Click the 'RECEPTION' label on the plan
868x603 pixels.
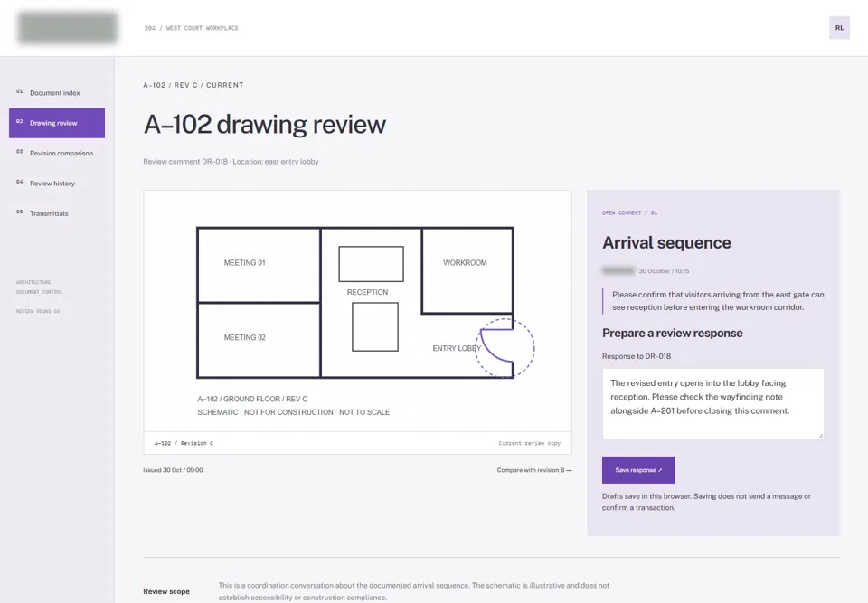tap(368, 292)
